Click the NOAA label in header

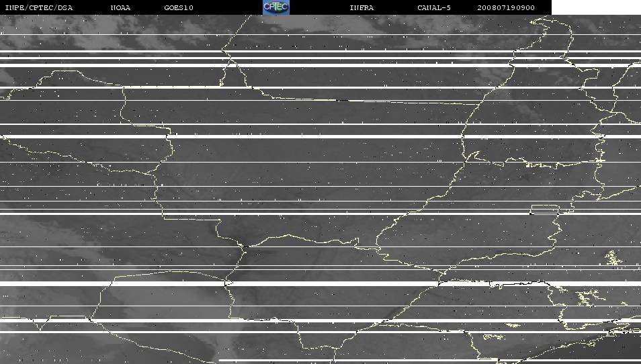click(120, 8)
